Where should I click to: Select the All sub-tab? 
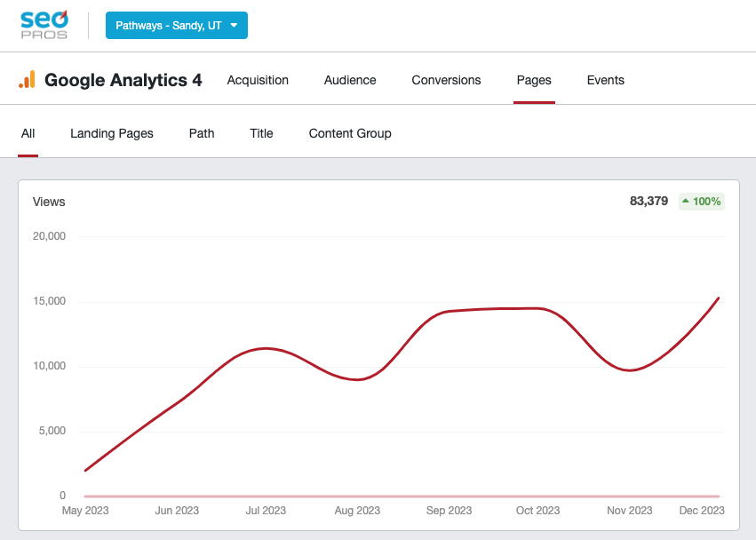[28, 133]
